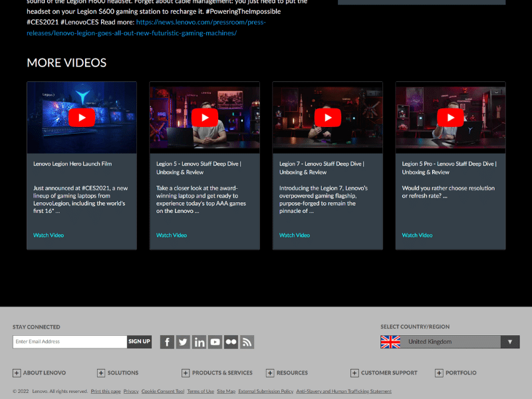
Task: Click the Lenovo Legion Hero Launch Film title
Action: pos(72,164)
